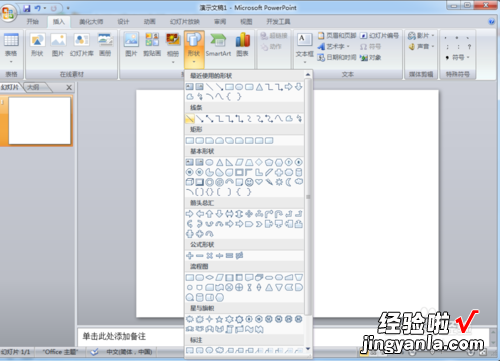
Task: Pick the Sun shape
Action: (279, 182)
